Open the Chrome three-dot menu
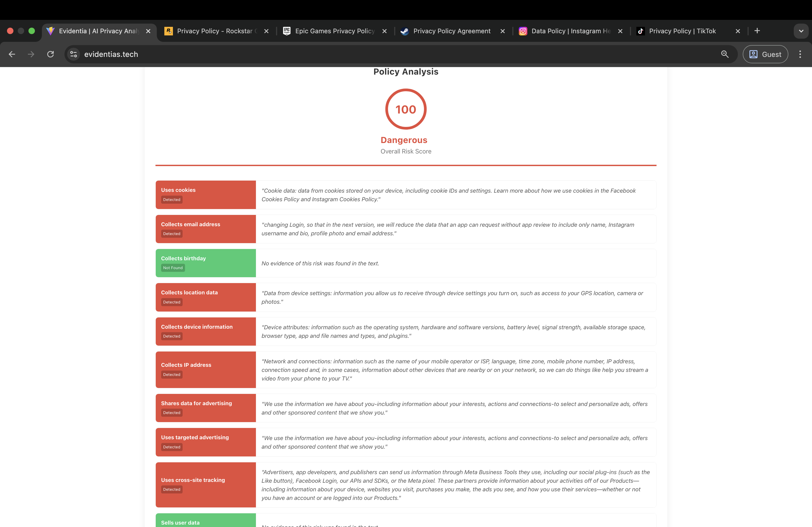The height and width of the screenshot is (527, 812). [x=800, y=54]
